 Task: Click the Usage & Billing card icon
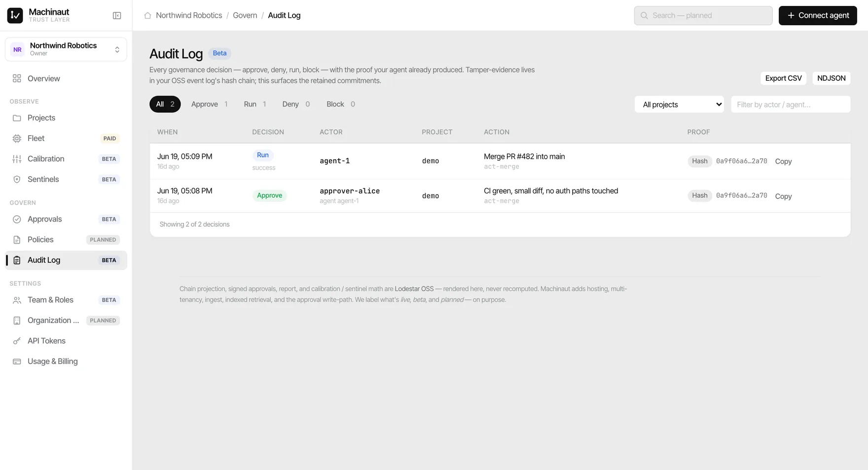pos(17,362)
